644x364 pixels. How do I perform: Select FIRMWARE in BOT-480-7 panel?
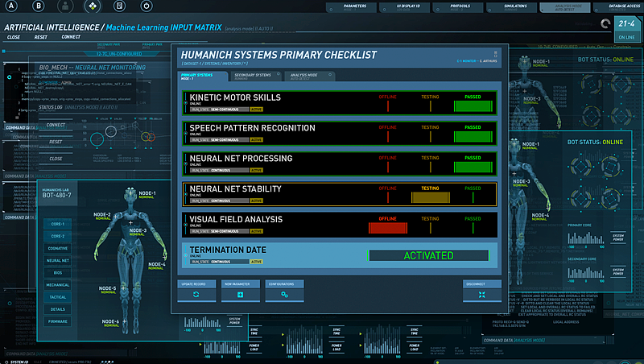tap(57, 321)
